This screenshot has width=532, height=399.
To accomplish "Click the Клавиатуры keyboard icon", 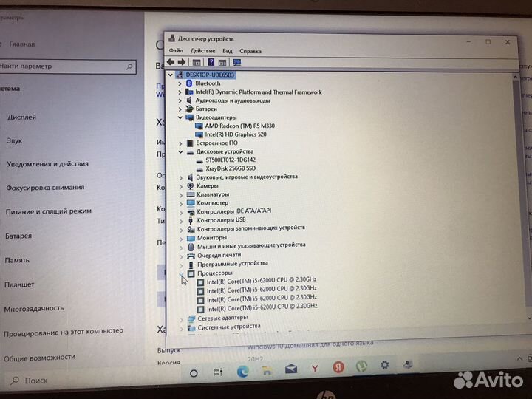I will click(x=191, y=194).
